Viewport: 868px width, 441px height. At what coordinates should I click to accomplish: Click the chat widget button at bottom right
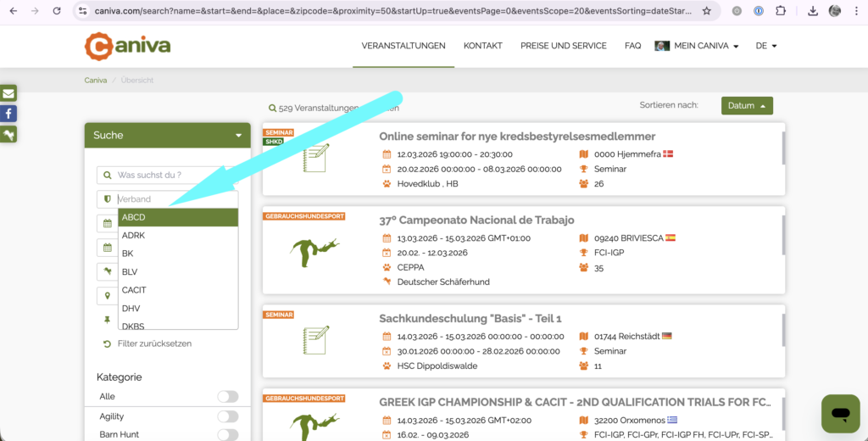pos(840,414)
